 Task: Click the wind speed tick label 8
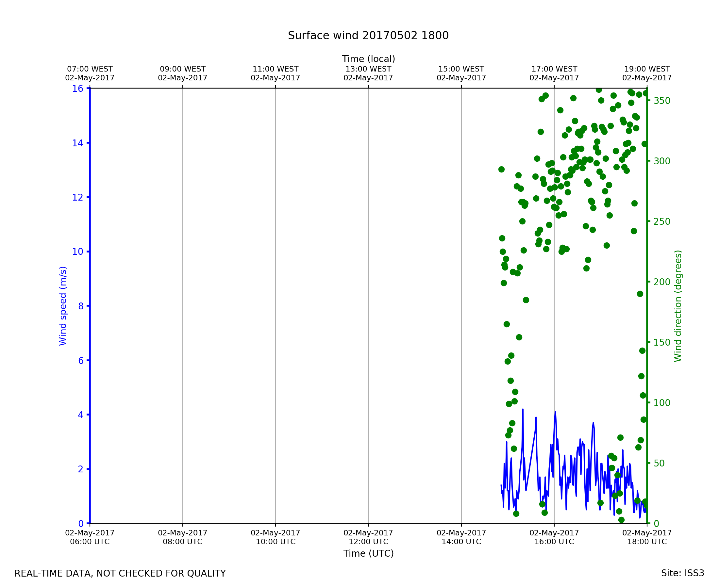(81, 306)
